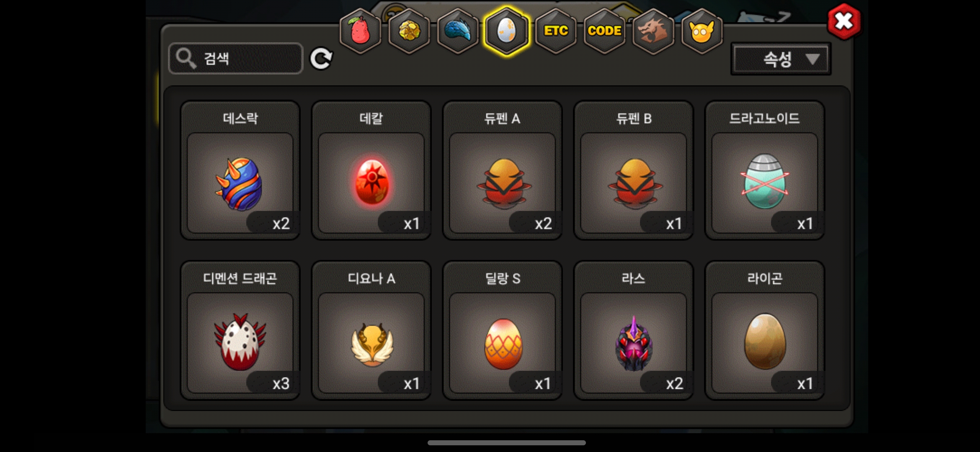Expand the 속성 sort dropdown

[781, 59]
